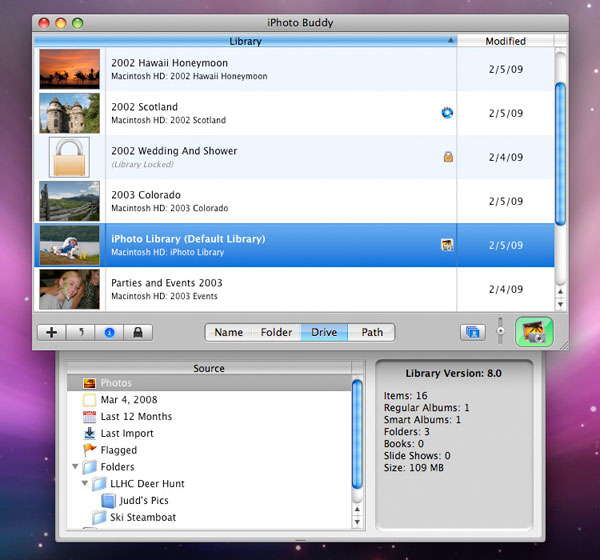600x560 pixels.
Task: Click the large padlock thumbnail of locked library
Action: (69, 157)
